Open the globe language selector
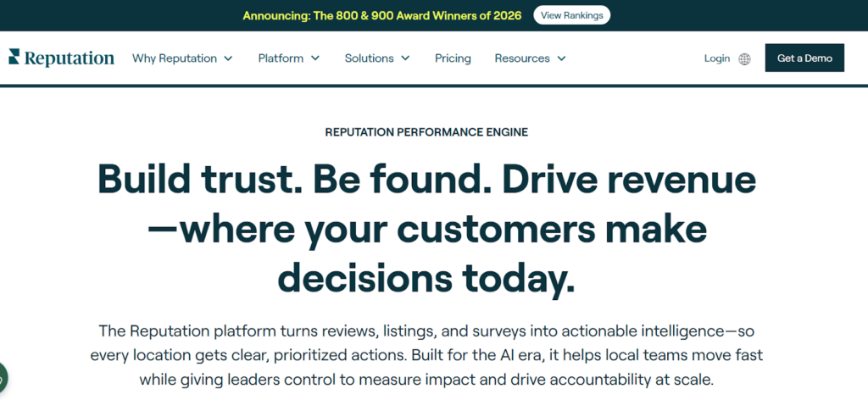 [744, 59]
